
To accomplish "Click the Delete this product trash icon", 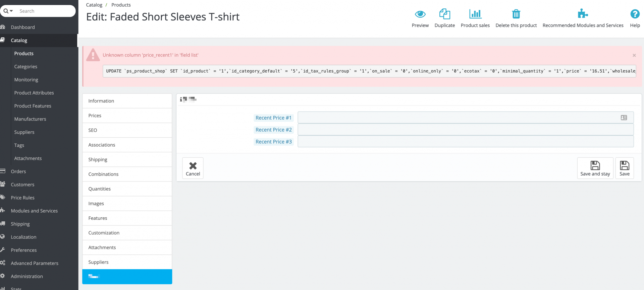I will click(x=516, y=14).
